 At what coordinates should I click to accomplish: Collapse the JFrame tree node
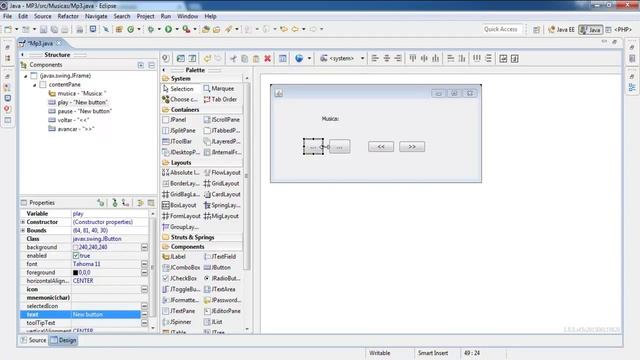click(26, 76)
